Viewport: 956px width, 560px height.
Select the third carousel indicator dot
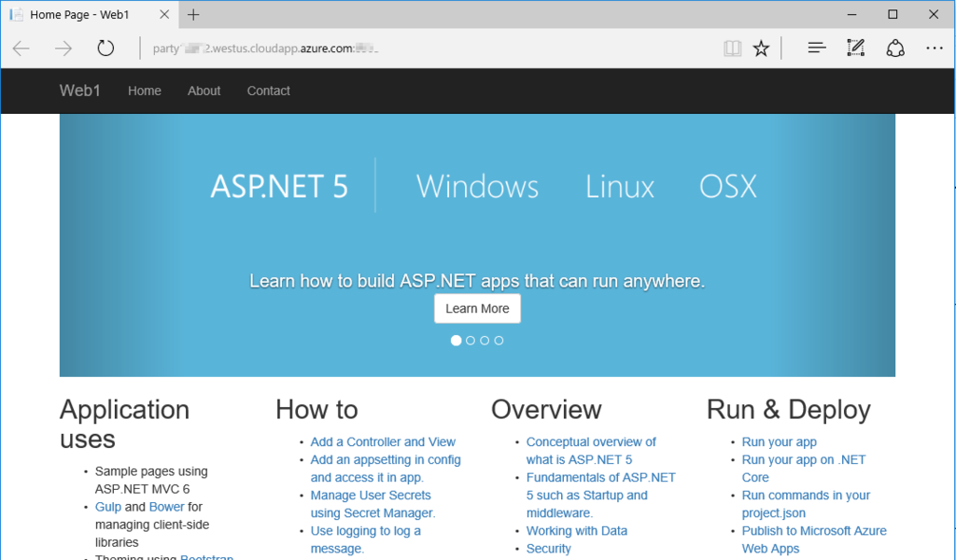click(485, 341)
